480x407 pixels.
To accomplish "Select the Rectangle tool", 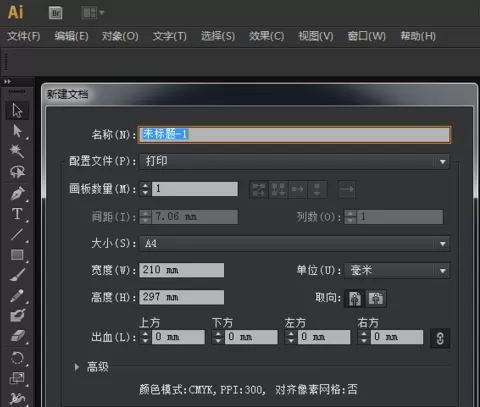I will (x=17, y=255).
